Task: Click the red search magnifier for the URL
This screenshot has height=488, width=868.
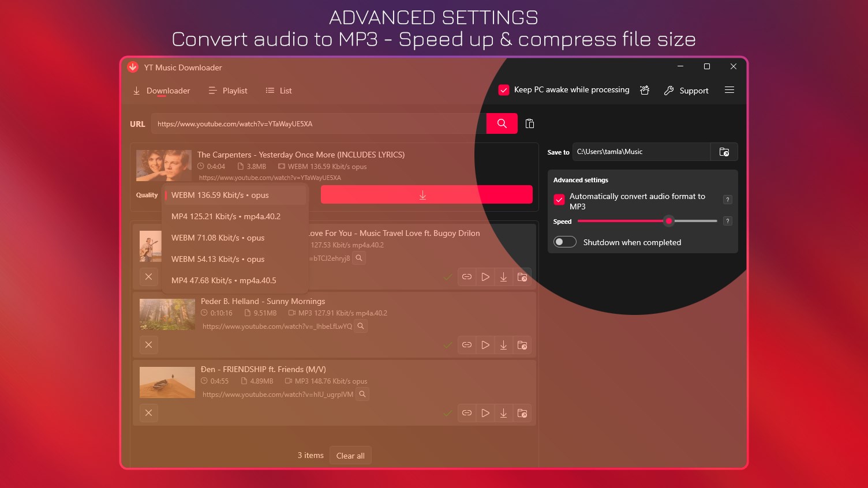Action: click(x=501, y=123)
